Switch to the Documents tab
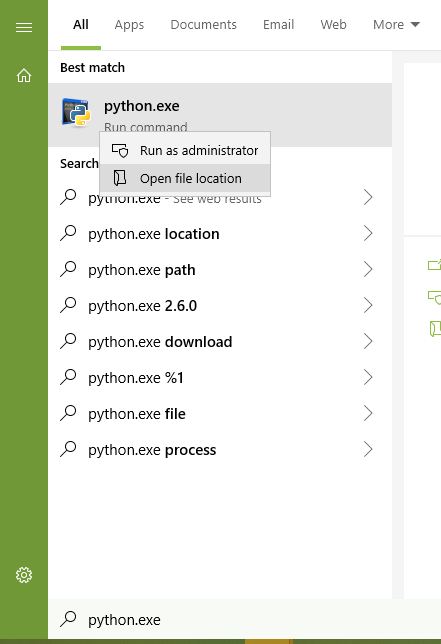The width and height of the screenshot is (441, 644). [204, 25]
